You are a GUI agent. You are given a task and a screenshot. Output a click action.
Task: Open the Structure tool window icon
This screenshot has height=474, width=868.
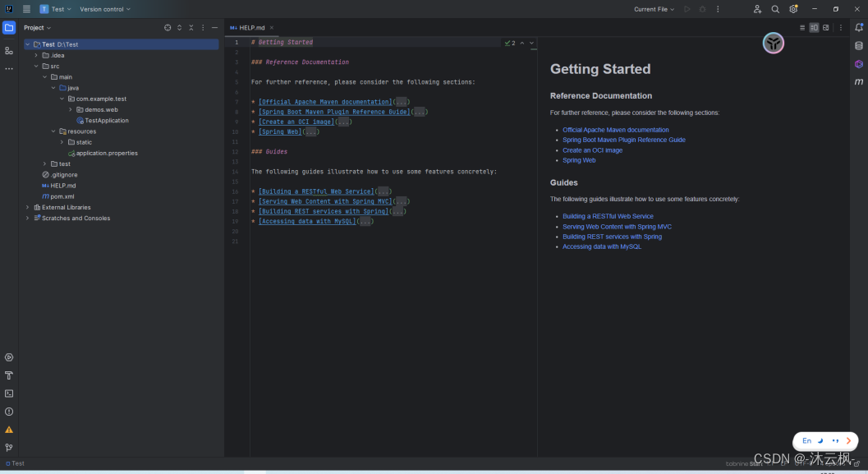tap(9, 50)
